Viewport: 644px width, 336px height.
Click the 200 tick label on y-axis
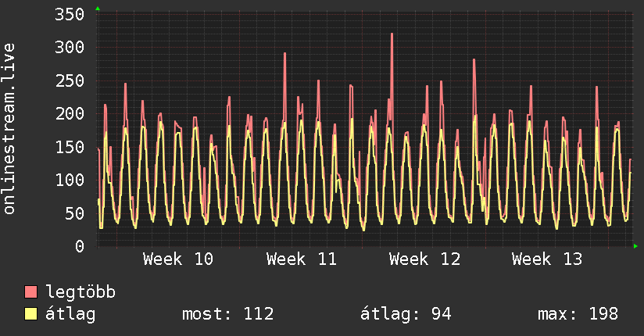[x=70, y=114]
